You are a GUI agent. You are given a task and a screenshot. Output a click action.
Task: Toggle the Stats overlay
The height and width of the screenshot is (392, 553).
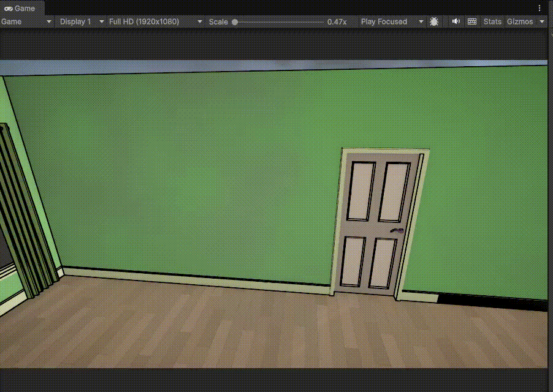(492, 21)
